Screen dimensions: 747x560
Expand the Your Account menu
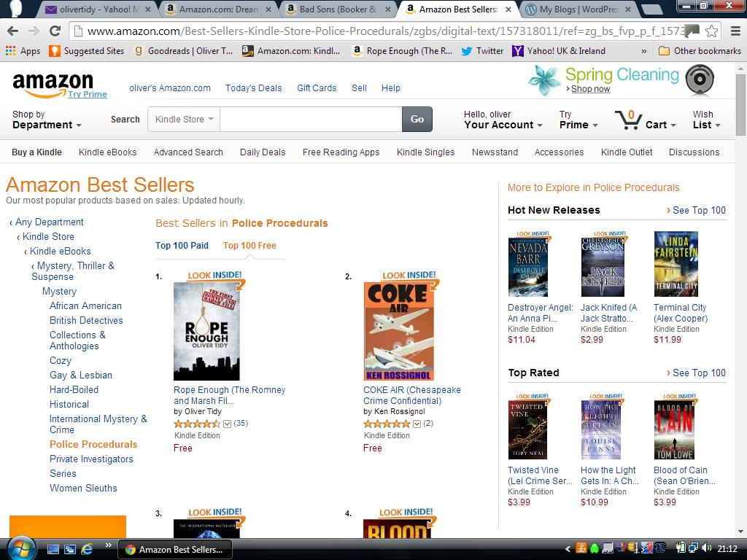pyautogui.click(x=503, y=120)
